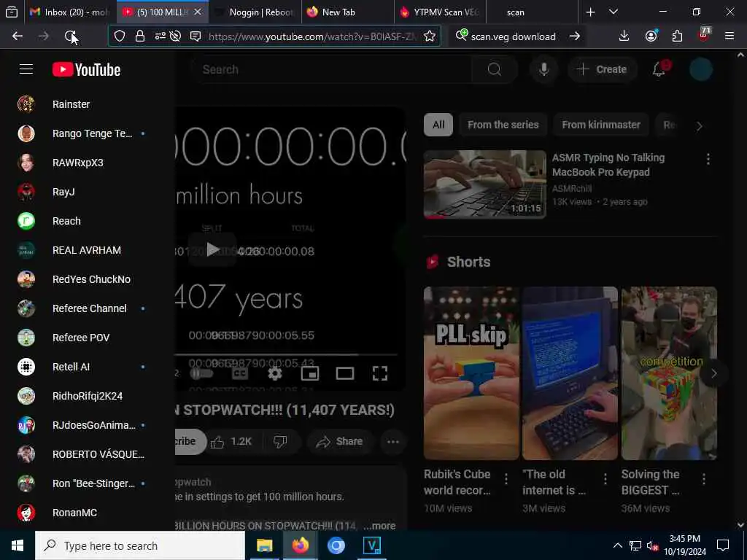The width and height of the screenshot is (747, 560).
Task: Focus the YouTube search field
Action: coord(333,69)
